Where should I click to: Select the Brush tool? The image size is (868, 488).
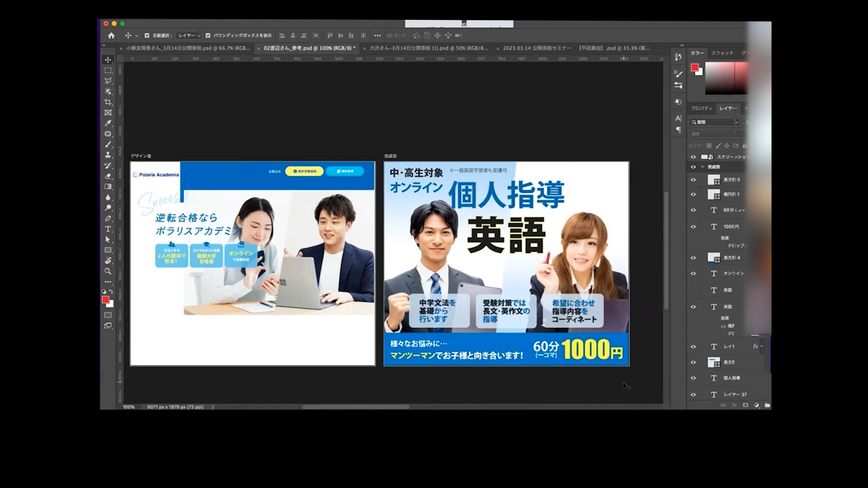[x=108, y=145]
